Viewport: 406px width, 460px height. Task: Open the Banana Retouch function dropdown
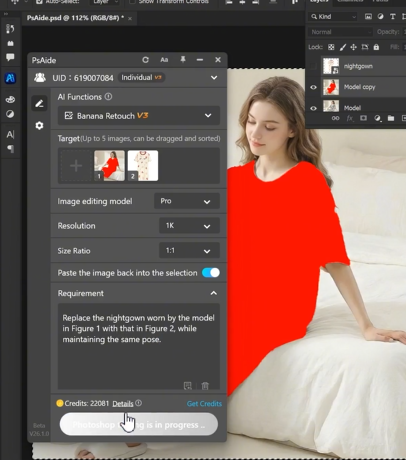(x=139, y=116)
